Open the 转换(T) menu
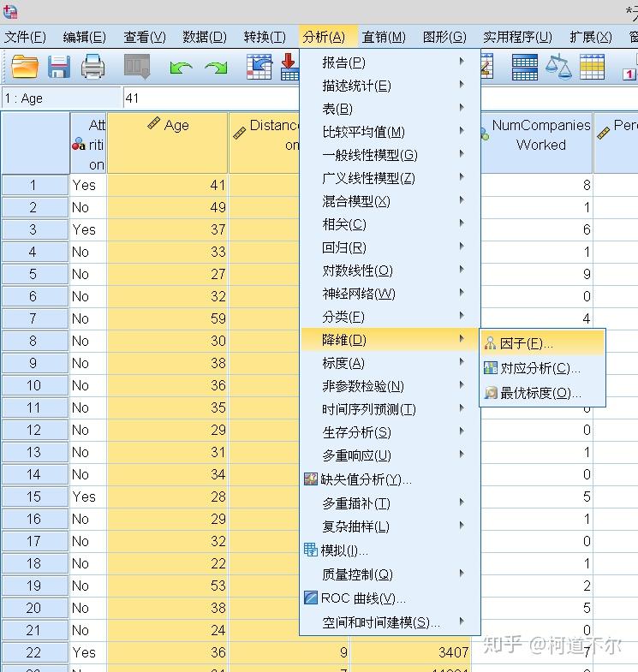The image size is (638, 672). [x=265, y=38]
